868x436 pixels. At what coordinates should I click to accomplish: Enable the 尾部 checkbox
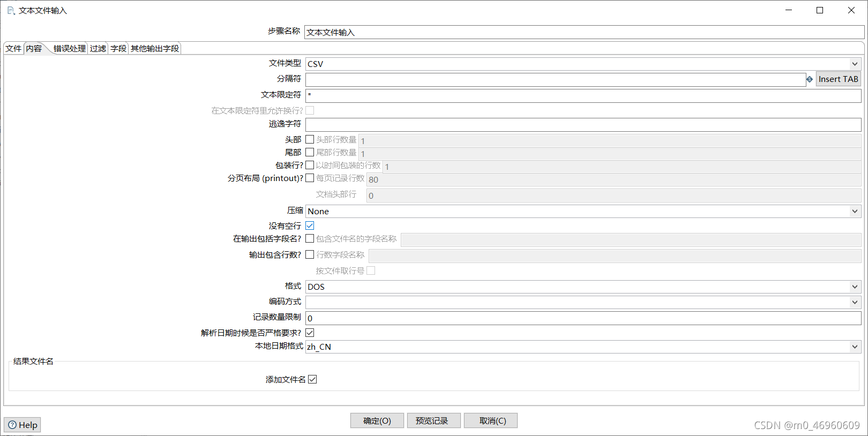tap(310, 152)
